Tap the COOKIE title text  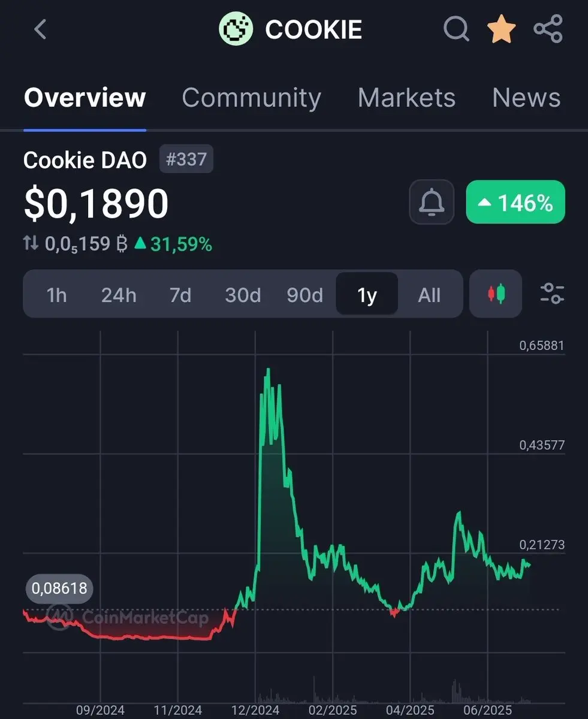313,29
